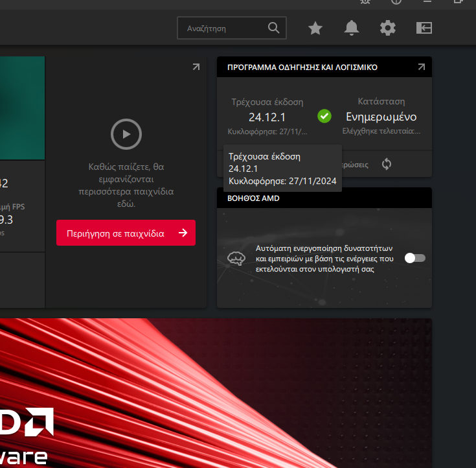Click the green game thumbnail
Viewport: 476px width, 468px height.
point(22,108)
